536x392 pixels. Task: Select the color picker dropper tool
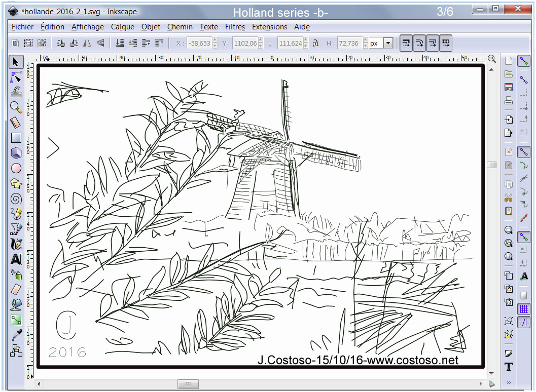click(16, 335)
